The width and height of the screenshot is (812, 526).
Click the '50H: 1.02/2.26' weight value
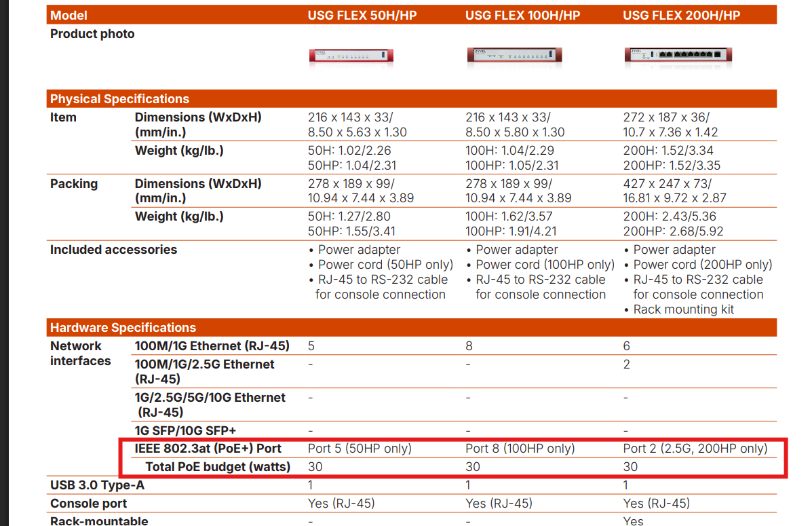[x=349, y=151]
